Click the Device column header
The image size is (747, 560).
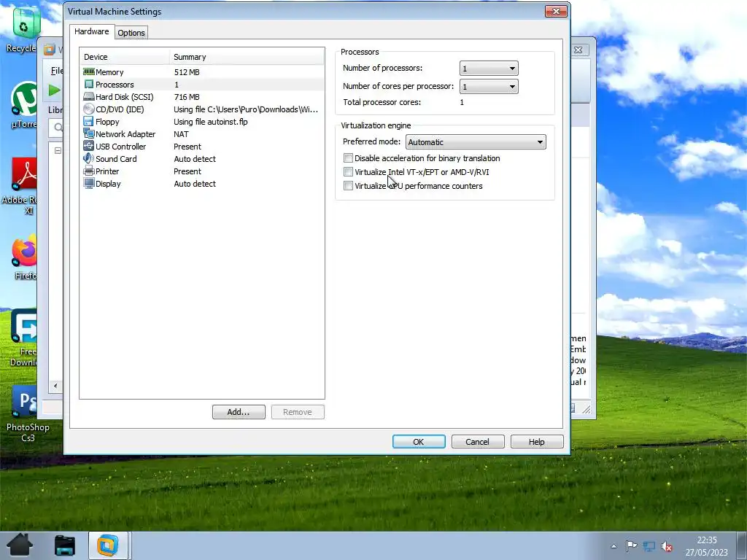(124, 57)
